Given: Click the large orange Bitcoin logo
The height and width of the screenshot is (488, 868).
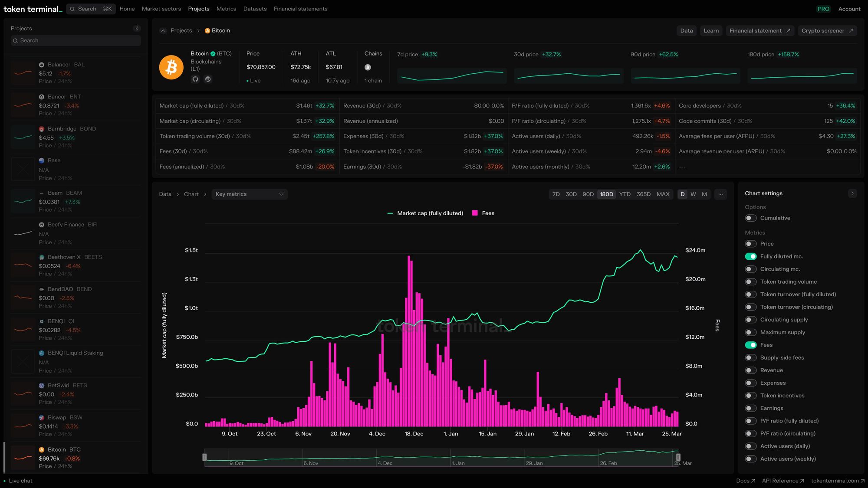Looking at the screenshot, I should (171, 67).
